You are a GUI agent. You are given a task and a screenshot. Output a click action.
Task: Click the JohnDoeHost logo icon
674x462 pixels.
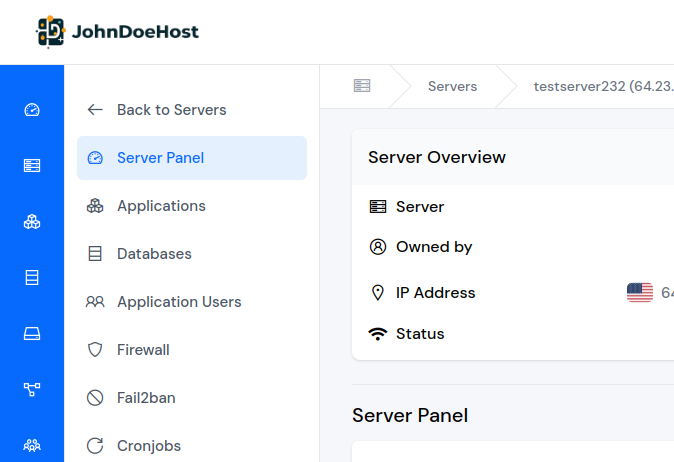pyautogui.click(x=50, y=32)
